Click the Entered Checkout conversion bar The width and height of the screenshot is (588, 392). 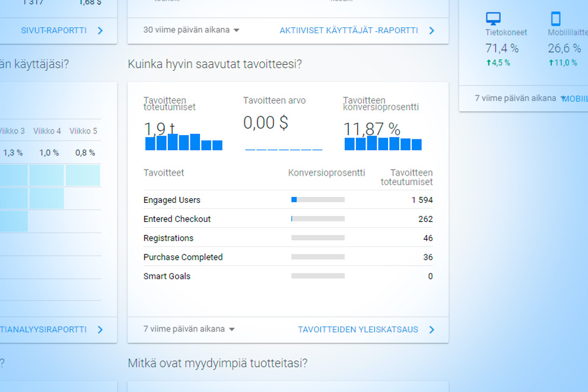(x=318, y=219)
